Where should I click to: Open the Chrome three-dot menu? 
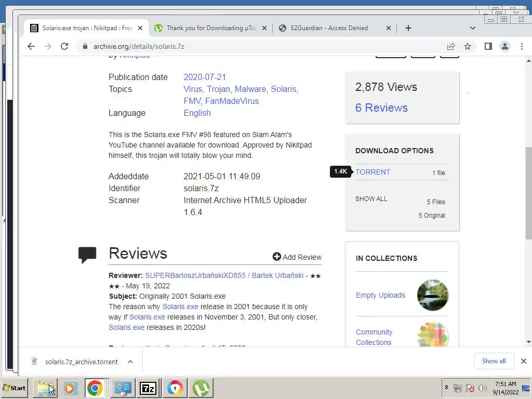pyautogui.click(x=522, y=46)
